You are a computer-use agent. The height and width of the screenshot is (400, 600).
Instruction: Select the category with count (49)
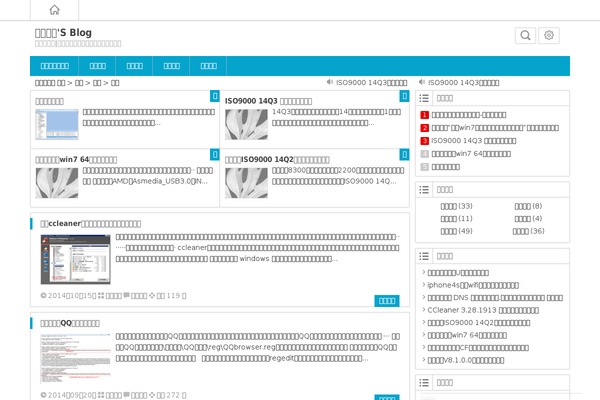coord(457,231)
